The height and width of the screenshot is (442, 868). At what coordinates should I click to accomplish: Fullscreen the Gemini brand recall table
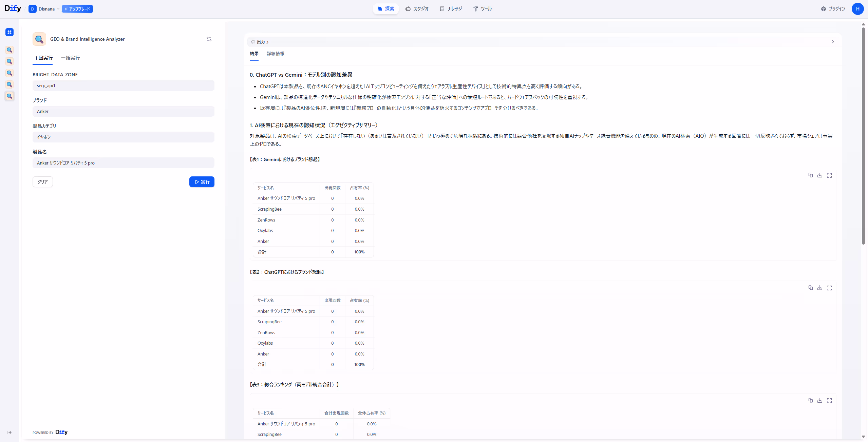(x=829, y=175)
